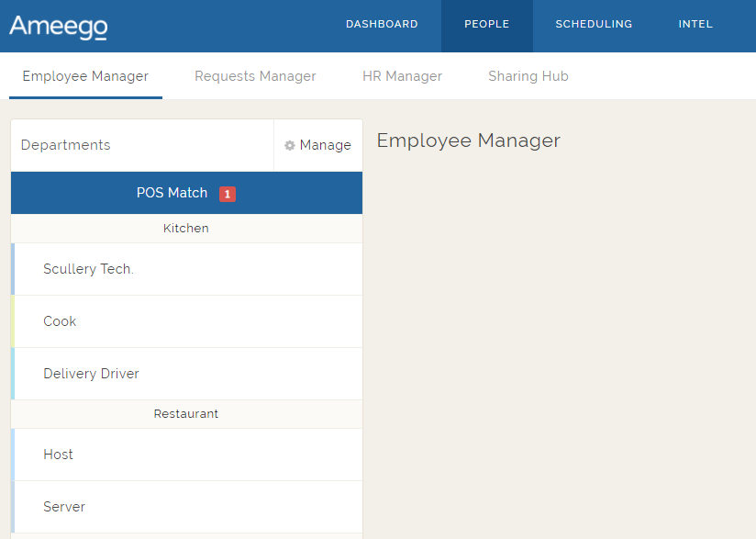
Task: Open the Intel menu item
Action: [x=695, y=25]
